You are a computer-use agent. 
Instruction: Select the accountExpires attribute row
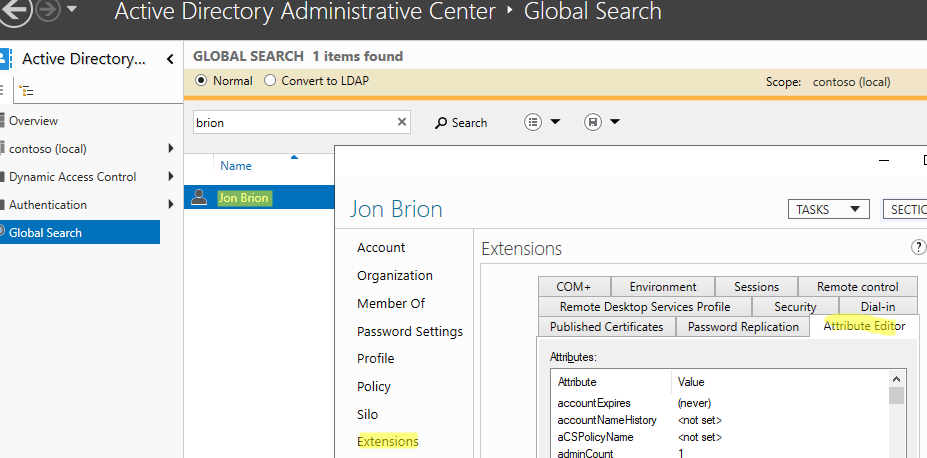pos(721,403)
